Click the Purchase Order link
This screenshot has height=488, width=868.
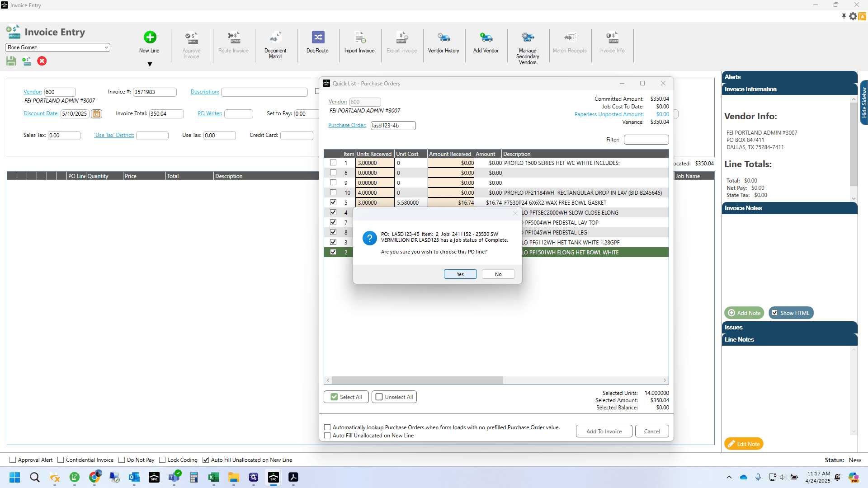pos(347,126)
